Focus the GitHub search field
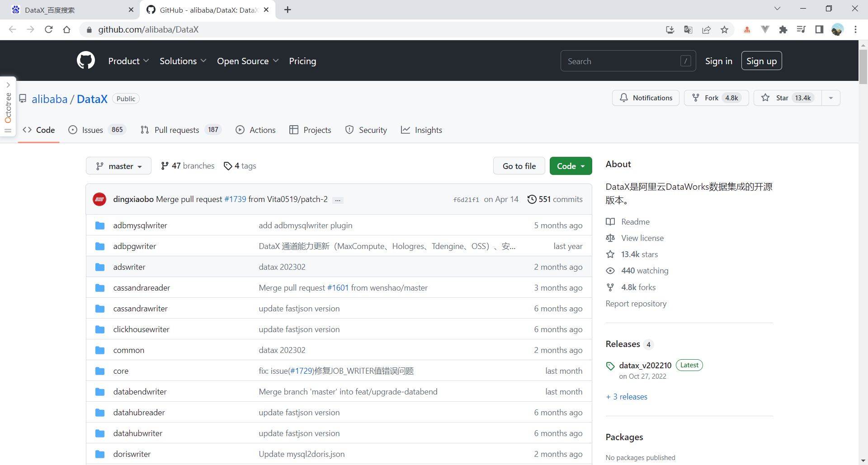Image resolution: width=868 pixels, height=465 pixels. pos(628,61)
